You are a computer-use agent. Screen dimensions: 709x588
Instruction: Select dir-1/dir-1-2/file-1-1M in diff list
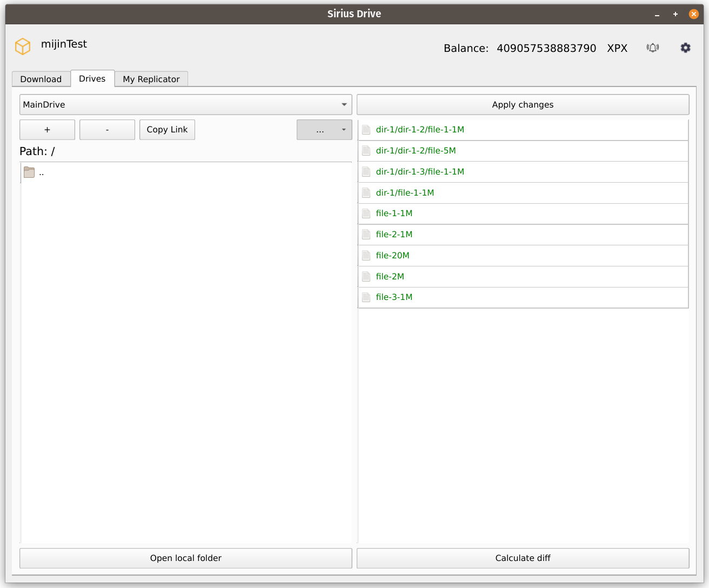[523, 130]
